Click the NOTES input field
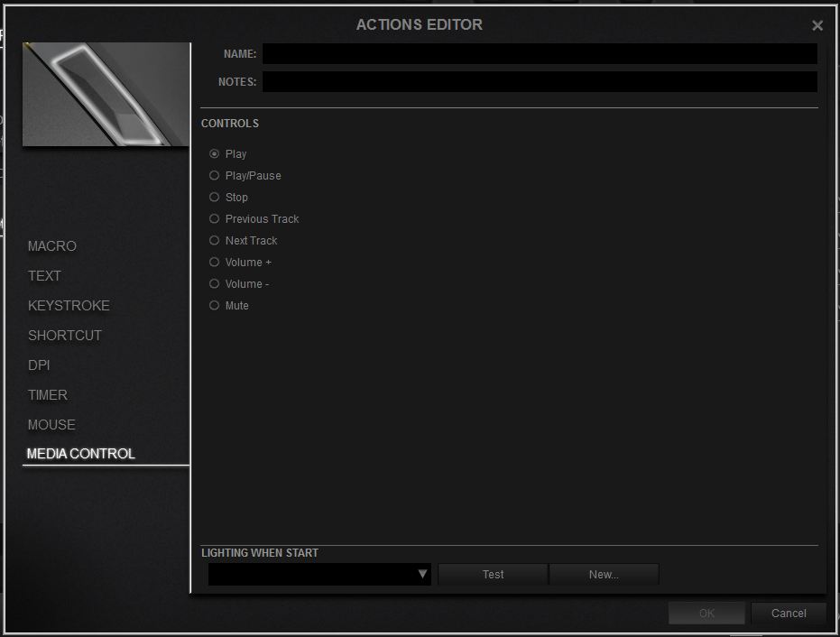This screenshot has height=637, width=840. click(540, 81)
